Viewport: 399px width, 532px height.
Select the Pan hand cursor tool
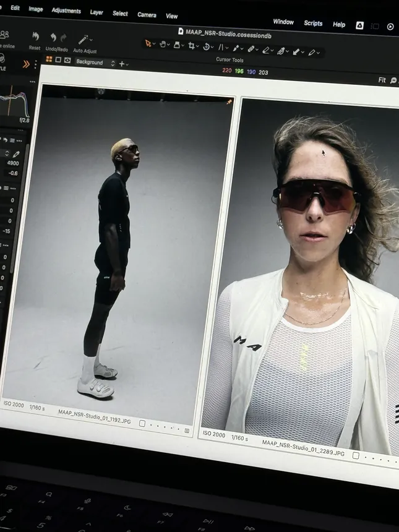163,44
